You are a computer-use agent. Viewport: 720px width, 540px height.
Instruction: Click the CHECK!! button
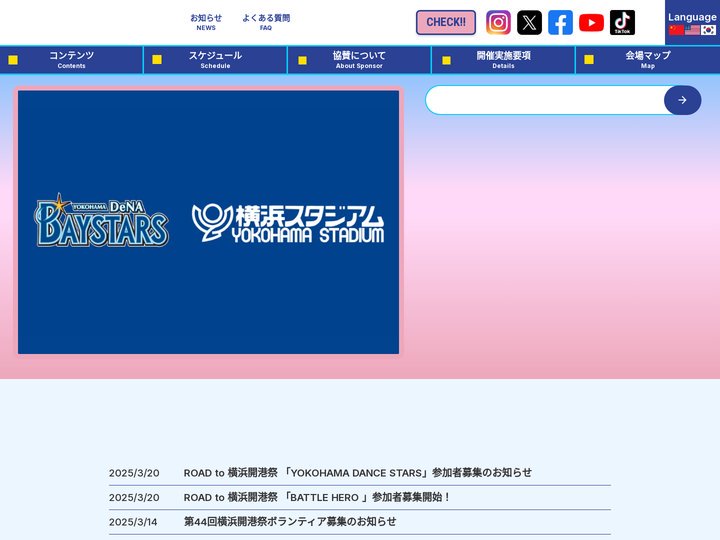pyautogui.click(x=446, y=22)
